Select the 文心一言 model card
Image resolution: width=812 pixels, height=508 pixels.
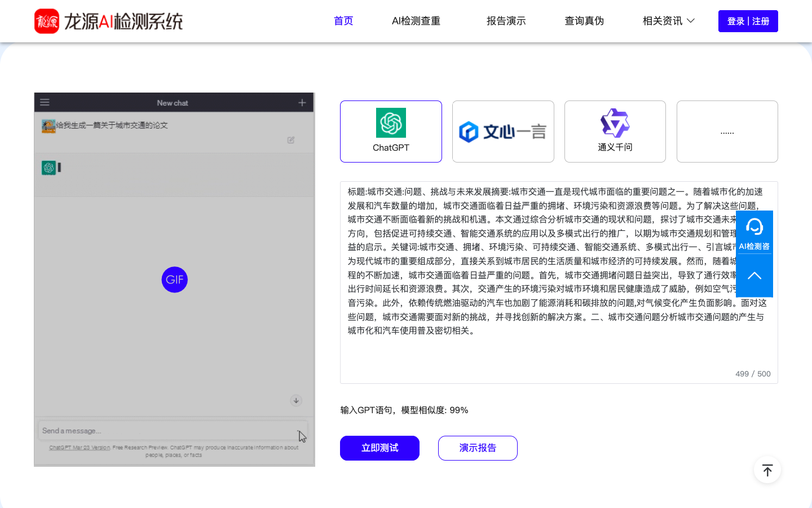point(503,132)
